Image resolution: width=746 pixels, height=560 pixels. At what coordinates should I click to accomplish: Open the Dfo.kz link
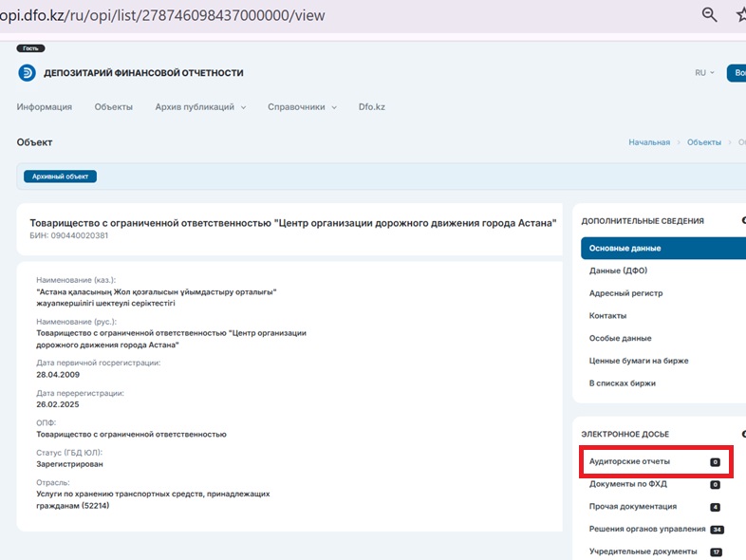pos(372,107)
